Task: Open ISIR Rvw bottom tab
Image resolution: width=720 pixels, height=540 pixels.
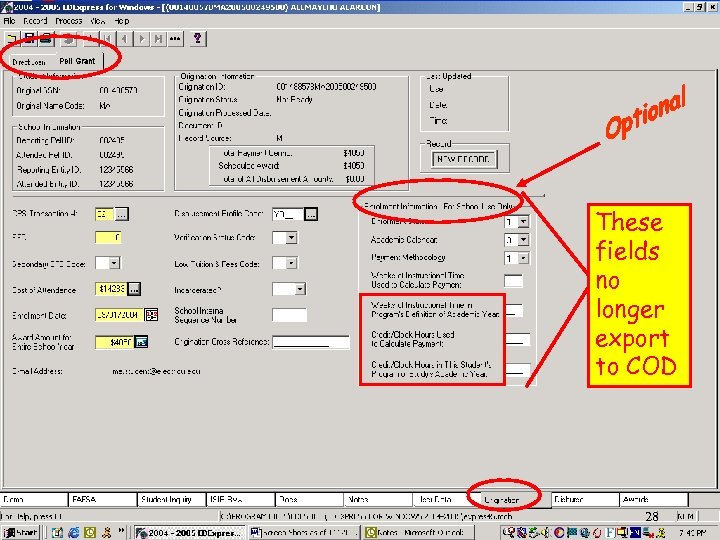Action: click(241, 499)
